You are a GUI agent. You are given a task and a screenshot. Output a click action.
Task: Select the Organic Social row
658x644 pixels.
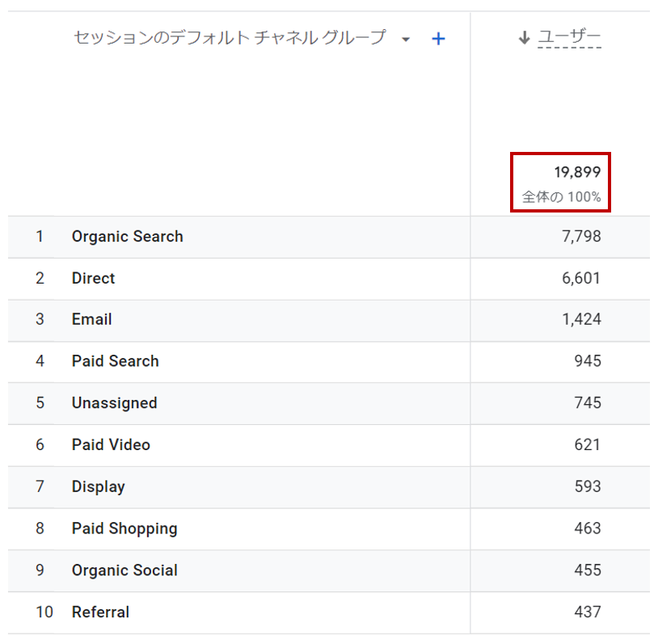coord(328,570)
